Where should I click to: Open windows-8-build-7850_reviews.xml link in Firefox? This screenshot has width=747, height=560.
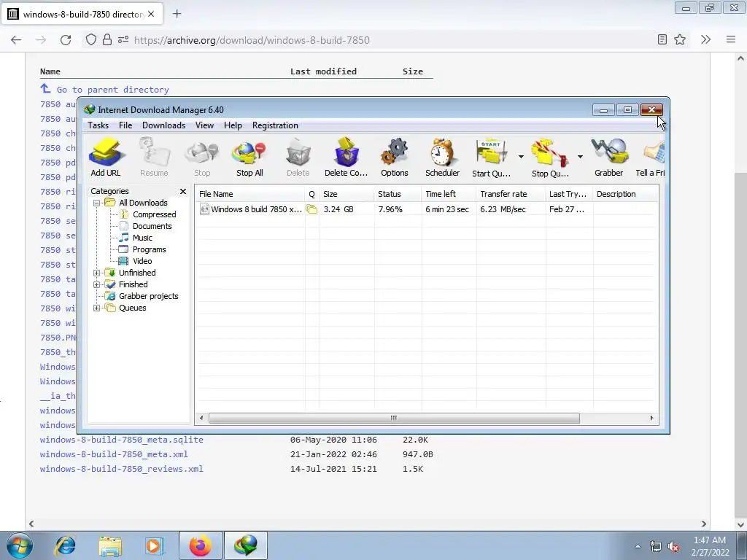click(x=122, y=469)
